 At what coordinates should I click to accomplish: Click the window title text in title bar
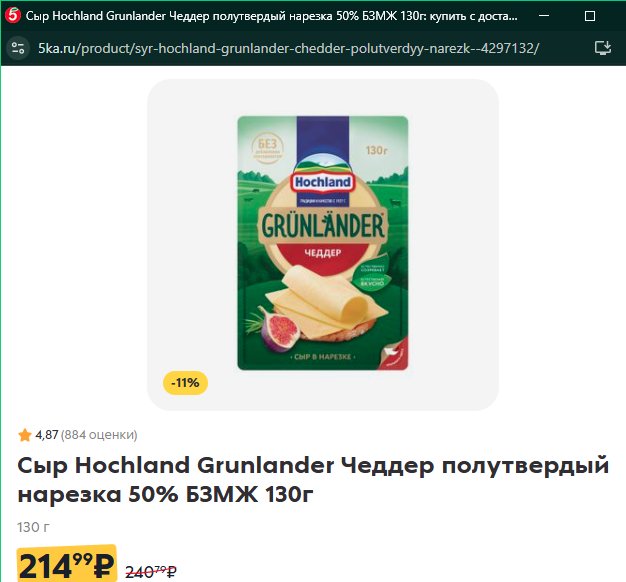271,16
